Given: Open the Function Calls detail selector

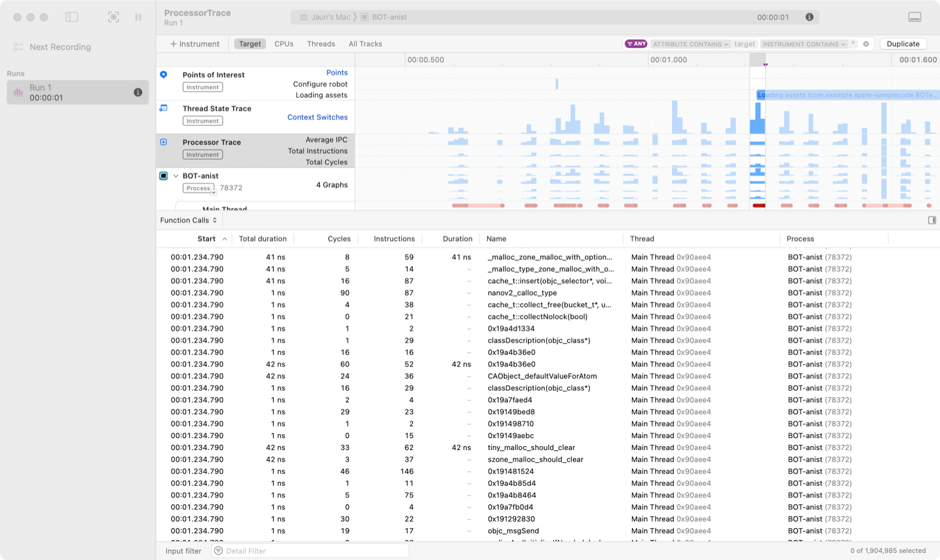Looking at the screenshot, I should click(x=189, y=221).
